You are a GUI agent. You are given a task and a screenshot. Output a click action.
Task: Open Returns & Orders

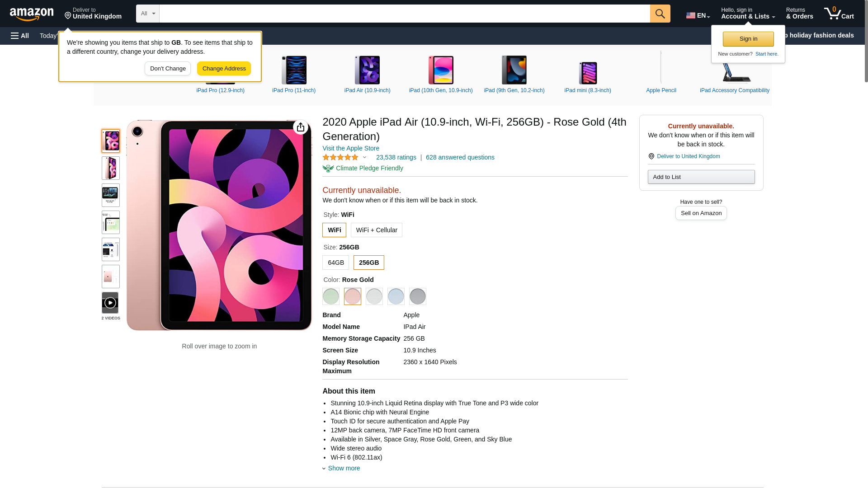tap(799, 14)
